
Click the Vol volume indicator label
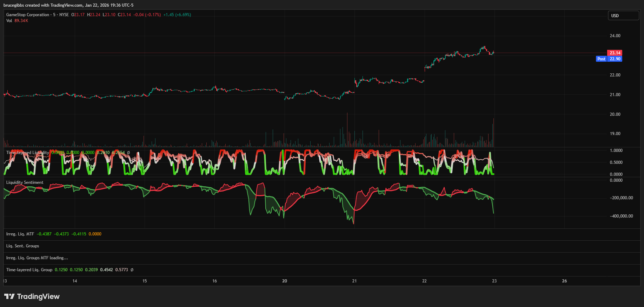pyautogui.click(x=9, y=21)
